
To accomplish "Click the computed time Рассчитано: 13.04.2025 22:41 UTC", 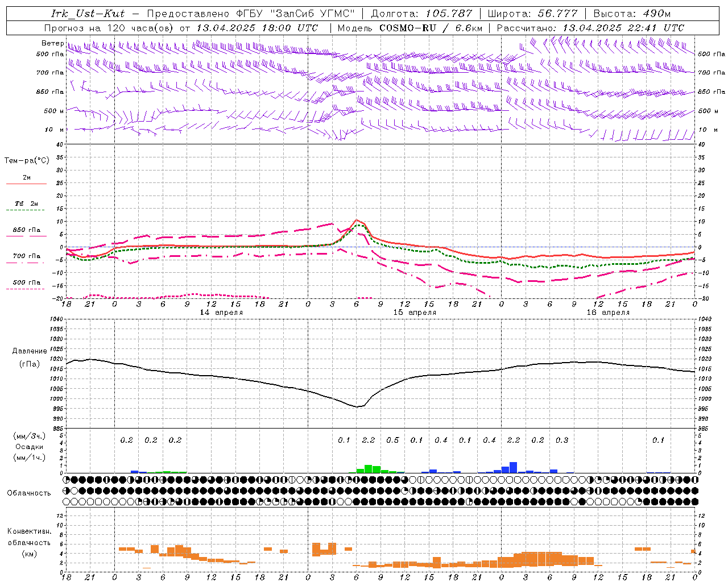I will 590,28.
